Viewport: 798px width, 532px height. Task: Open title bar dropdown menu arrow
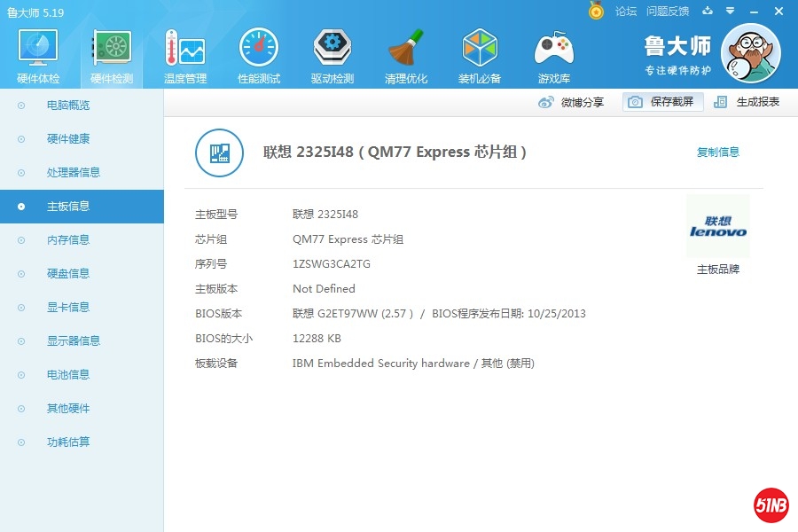pyautogui.click(x=730, y=12)
